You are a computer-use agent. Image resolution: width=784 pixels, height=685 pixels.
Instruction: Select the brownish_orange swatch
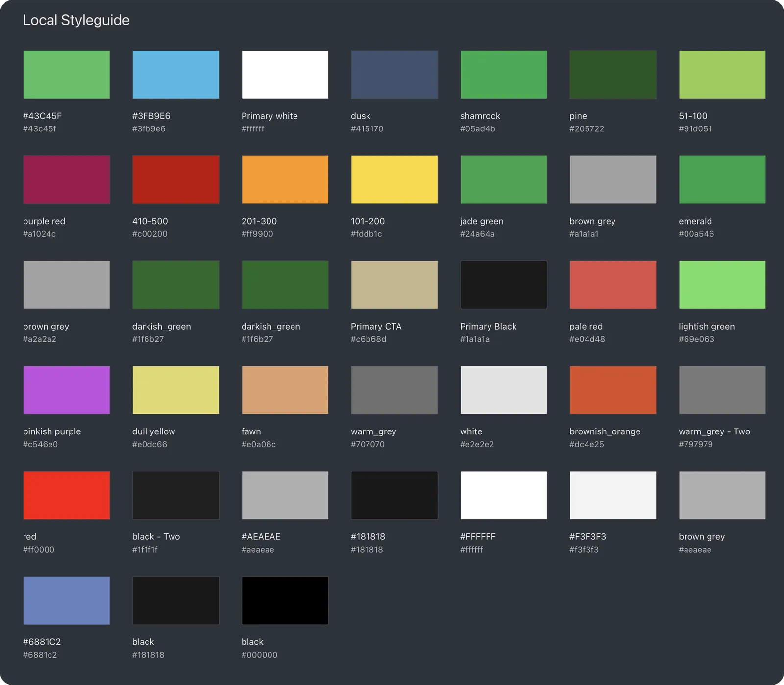coord(612,390)
